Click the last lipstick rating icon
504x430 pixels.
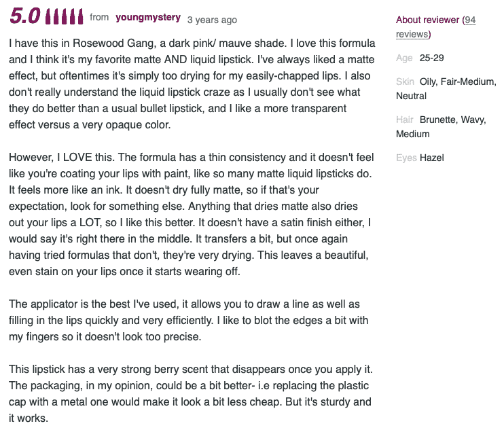[80, 16]
